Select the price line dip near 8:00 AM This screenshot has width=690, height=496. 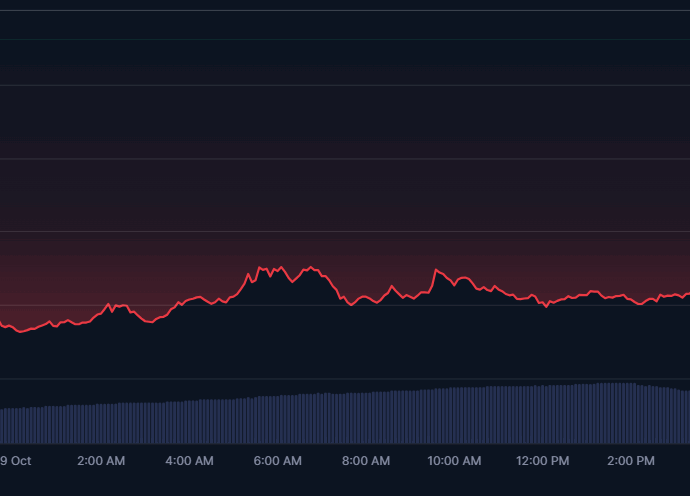(x=350, y=304)
